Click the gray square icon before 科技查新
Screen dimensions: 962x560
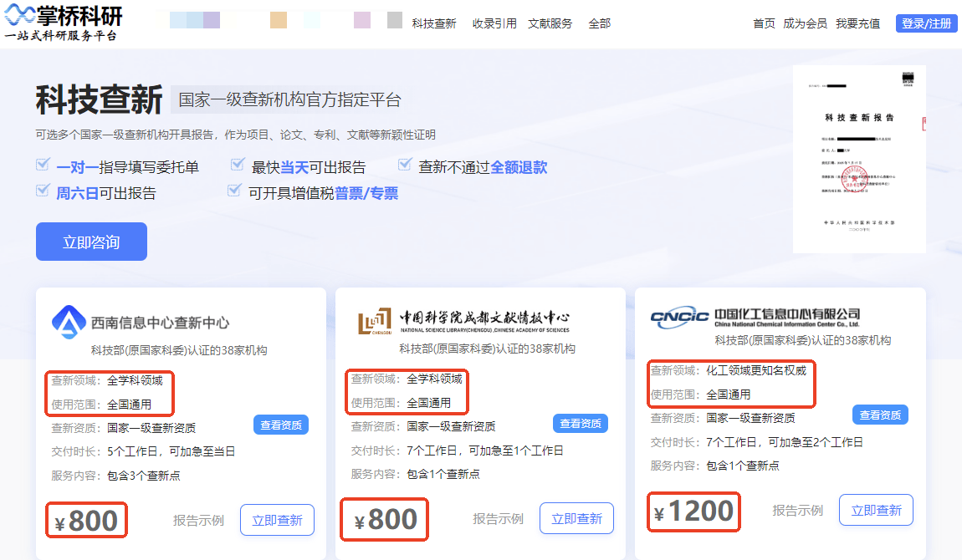coord(395,23)
